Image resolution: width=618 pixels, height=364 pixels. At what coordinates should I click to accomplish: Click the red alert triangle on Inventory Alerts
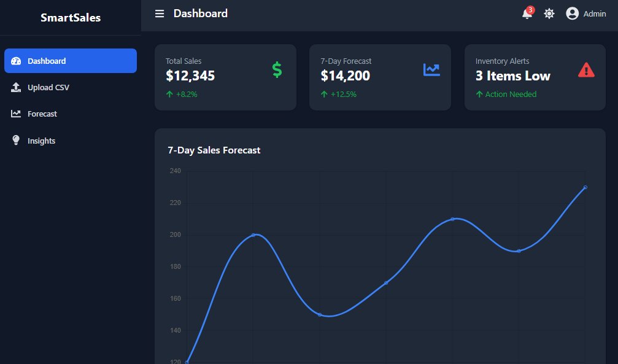[587, 69]
